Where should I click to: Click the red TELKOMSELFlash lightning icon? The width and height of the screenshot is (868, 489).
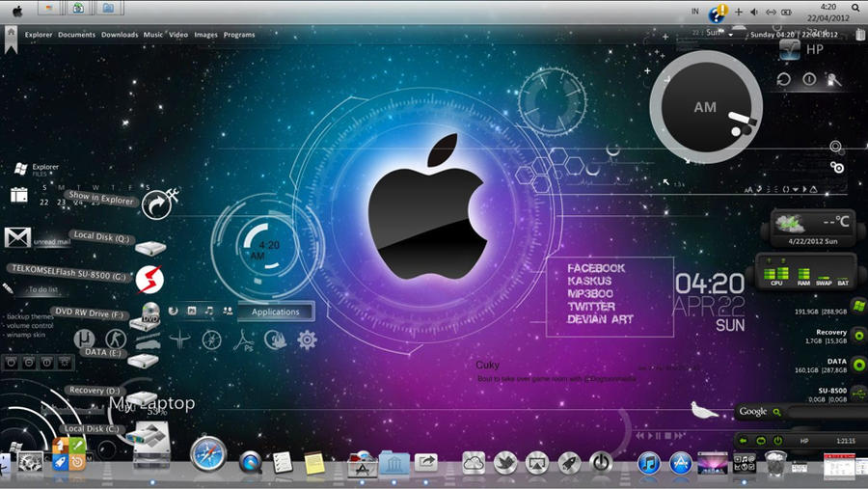point(149,279)
